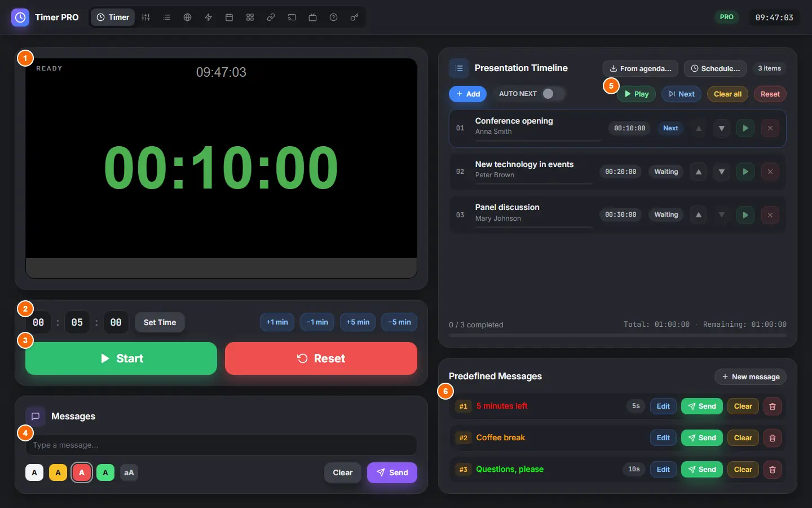Delete the 'Coffee break' message via trash icon

773,438
